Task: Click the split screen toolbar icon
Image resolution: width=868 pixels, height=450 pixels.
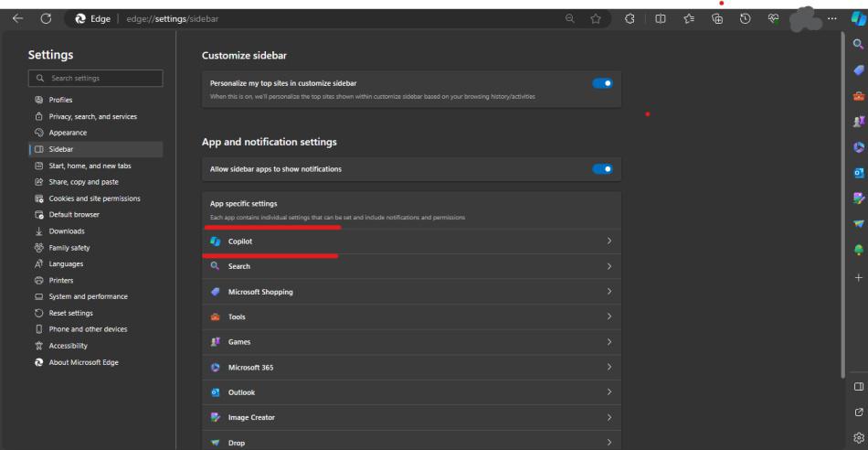Action: (x=661, y=18)
